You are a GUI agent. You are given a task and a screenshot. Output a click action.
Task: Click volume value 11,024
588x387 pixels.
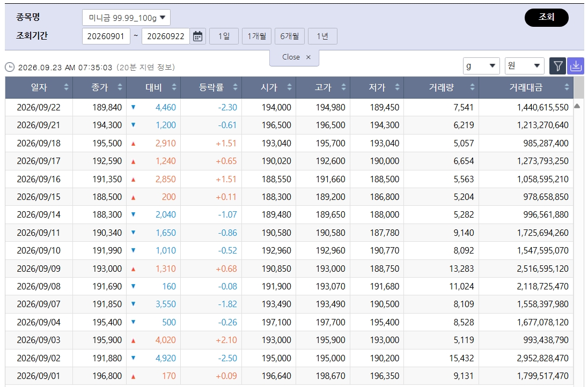461,286
